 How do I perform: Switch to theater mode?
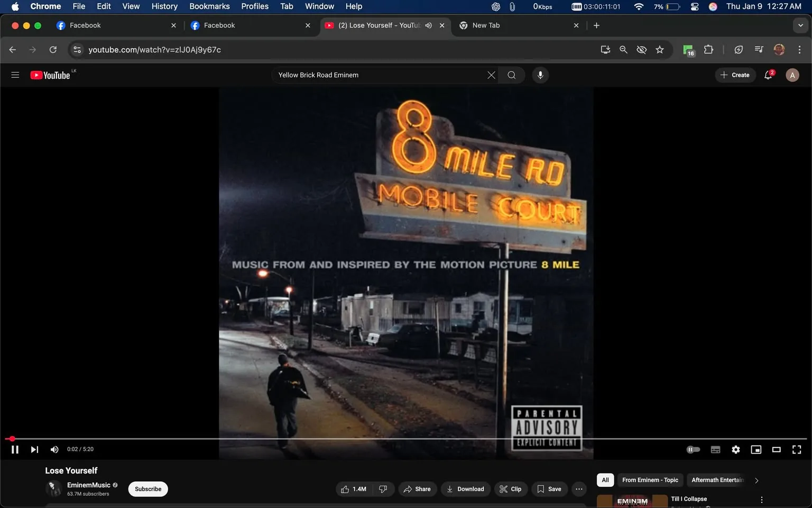click(x=776, y=449)
